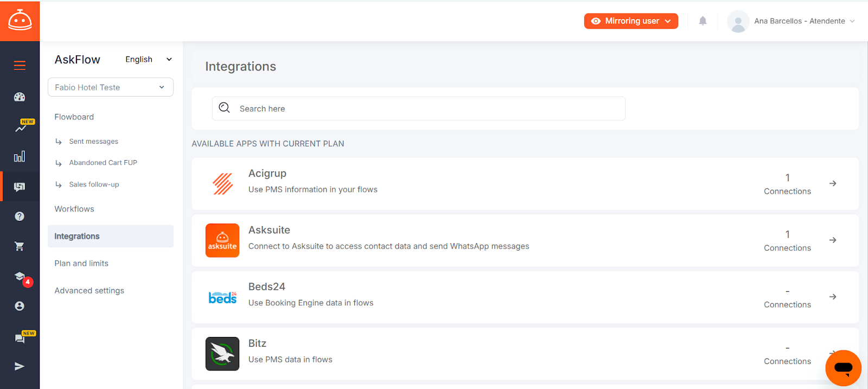
Task: Click the Beds24 logo
Action: 222,297
